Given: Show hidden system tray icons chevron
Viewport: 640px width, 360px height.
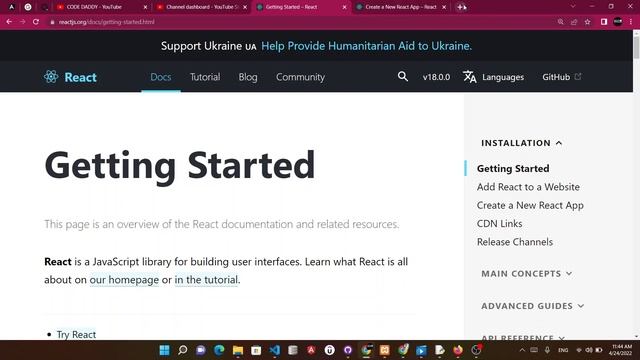Looking at the screenshot, I should 522,350.
